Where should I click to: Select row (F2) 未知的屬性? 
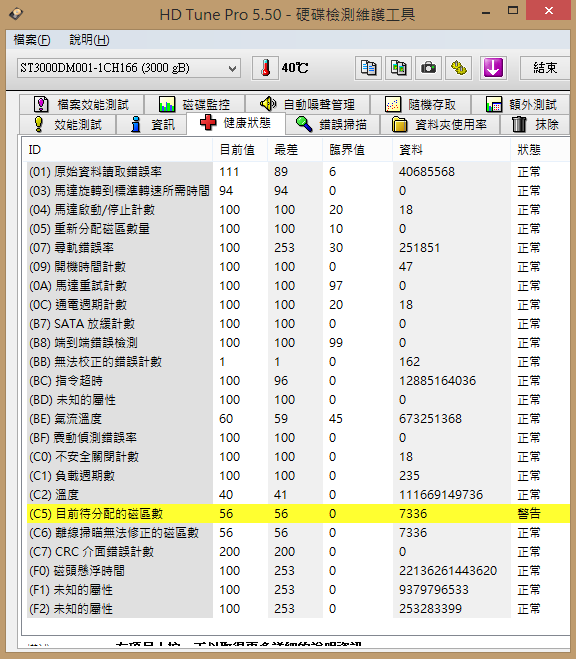[298, 609]
